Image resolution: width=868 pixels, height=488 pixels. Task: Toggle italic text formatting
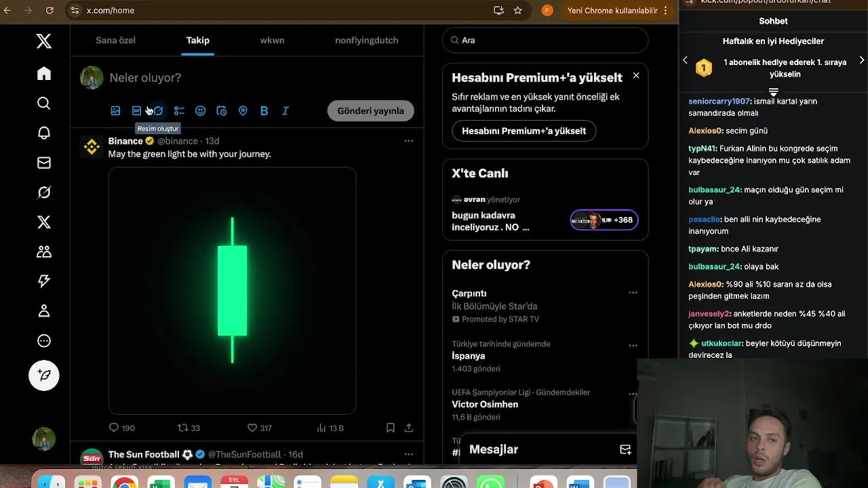[x=285, y=110]
